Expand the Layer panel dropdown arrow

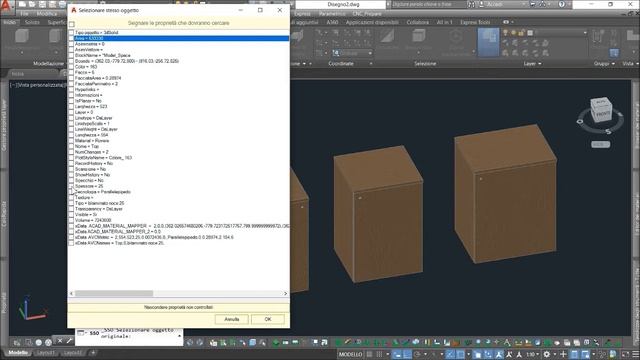point(540,64)
